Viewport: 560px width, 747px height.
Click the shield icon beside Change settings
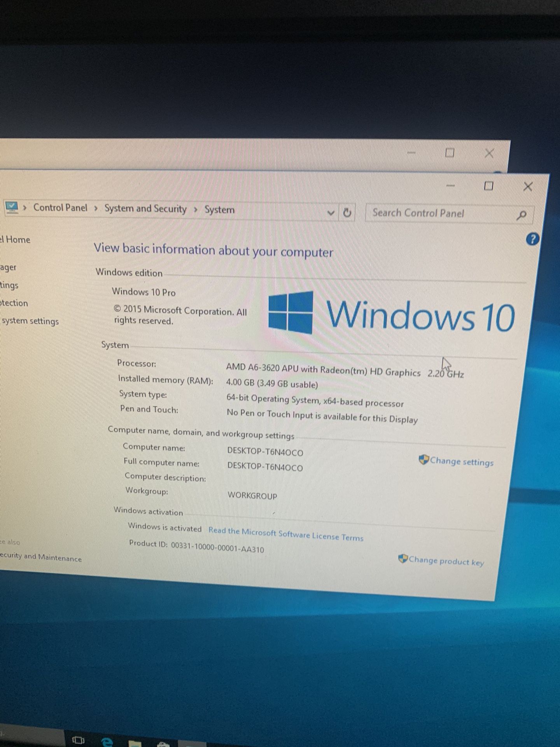pos(423,459)
